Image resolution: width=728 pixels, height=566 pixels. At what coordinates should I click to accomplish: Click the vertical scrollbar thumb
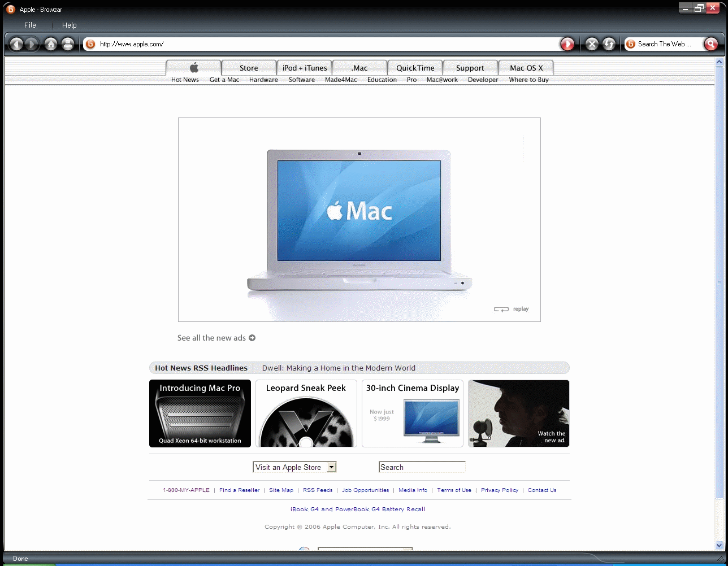pyautogui.click(x=720, y=282)
